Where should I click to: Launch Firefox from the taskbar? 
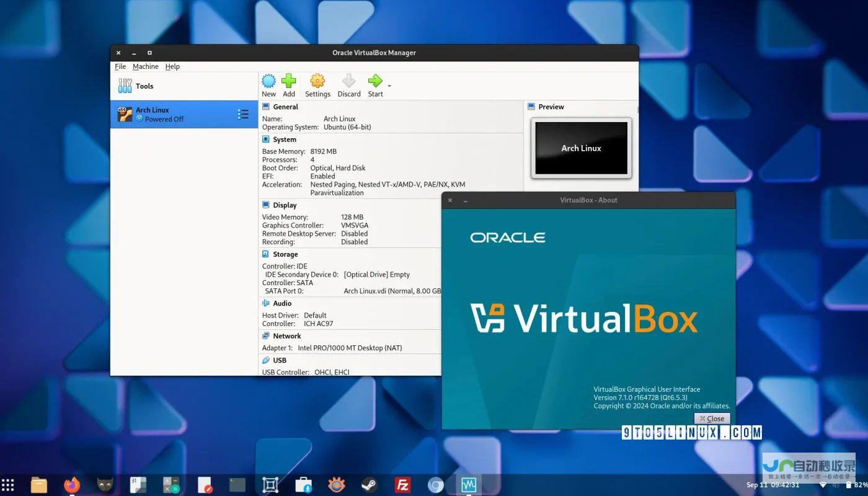[x=72, y=485]
